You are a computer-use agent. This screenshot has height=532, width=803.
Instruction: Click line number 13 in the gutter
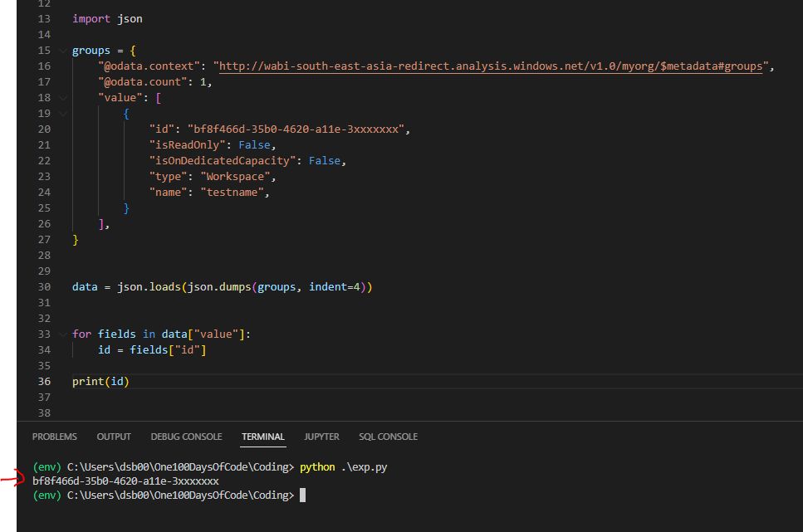44,19
